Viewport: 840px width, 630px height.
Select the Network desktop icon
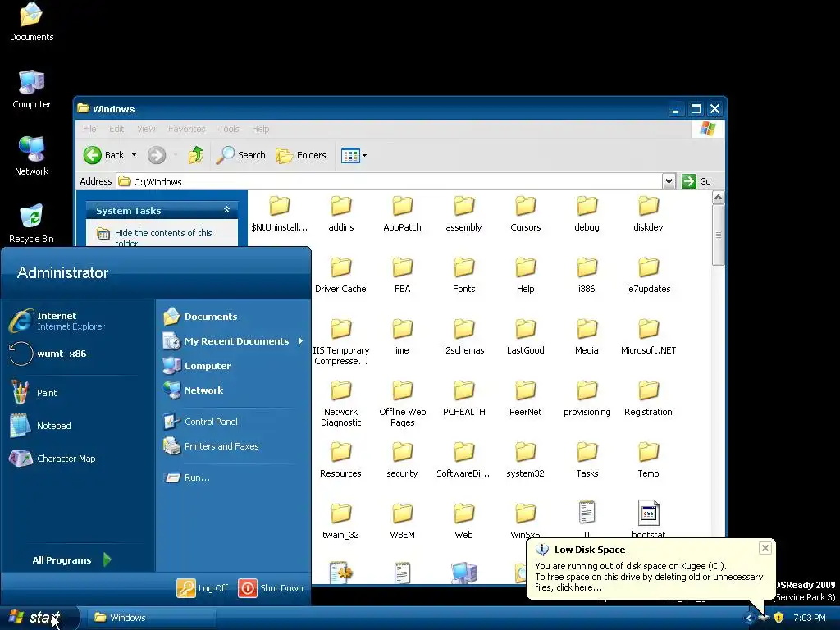32,156
